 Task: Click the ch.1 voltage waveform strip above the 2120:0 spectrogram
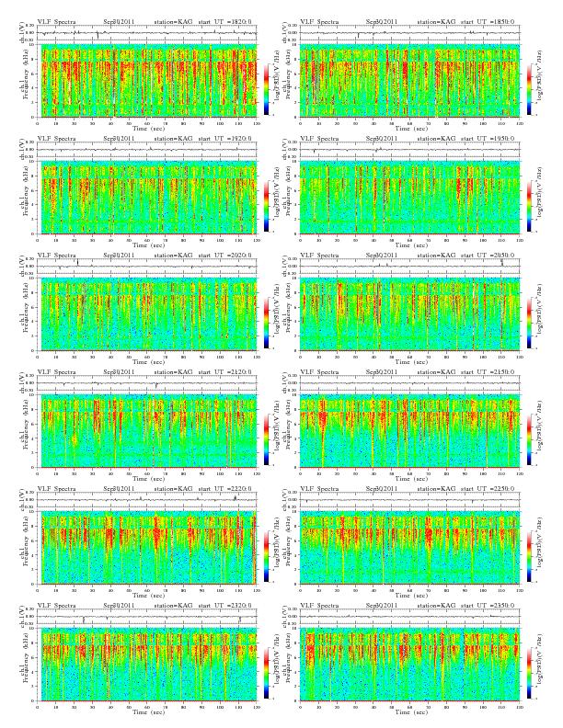tap(147, 383)
